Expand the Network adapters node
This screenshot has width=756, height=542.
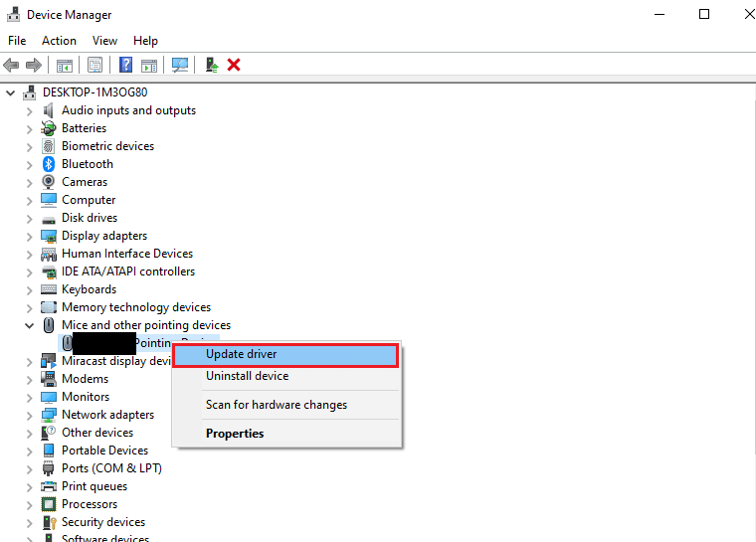pos(29,416)
